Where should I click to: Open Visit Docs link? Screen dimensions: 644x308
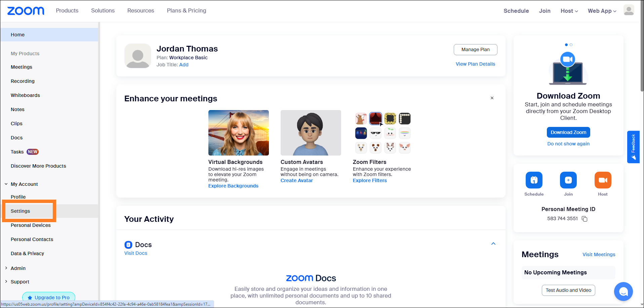136,253
